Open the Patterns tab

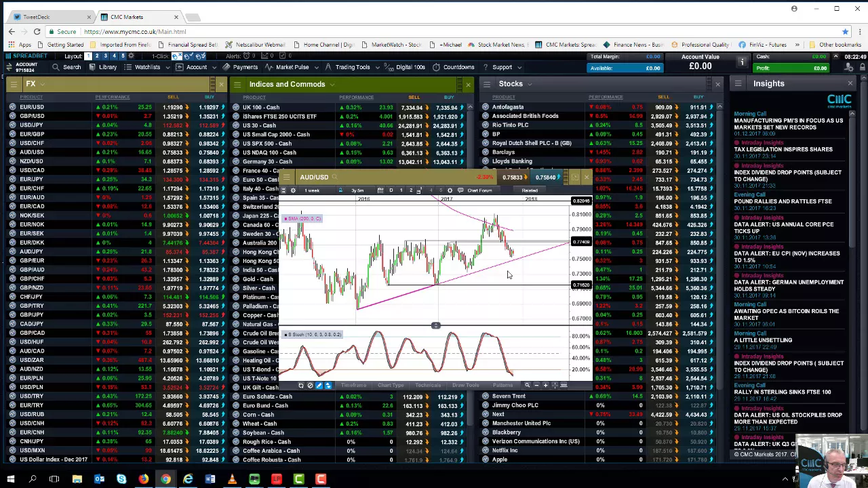[502, 385]
